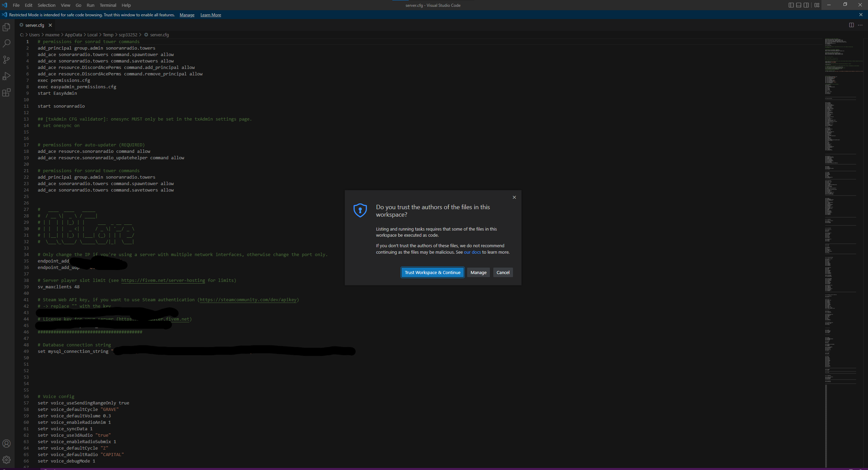Open the Extensions view

point(6,92)
